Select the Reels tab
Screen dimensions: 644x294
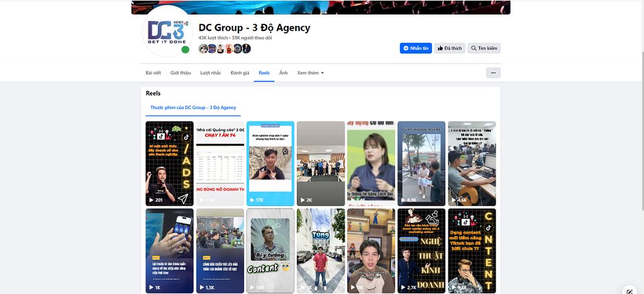pos(264,73)
